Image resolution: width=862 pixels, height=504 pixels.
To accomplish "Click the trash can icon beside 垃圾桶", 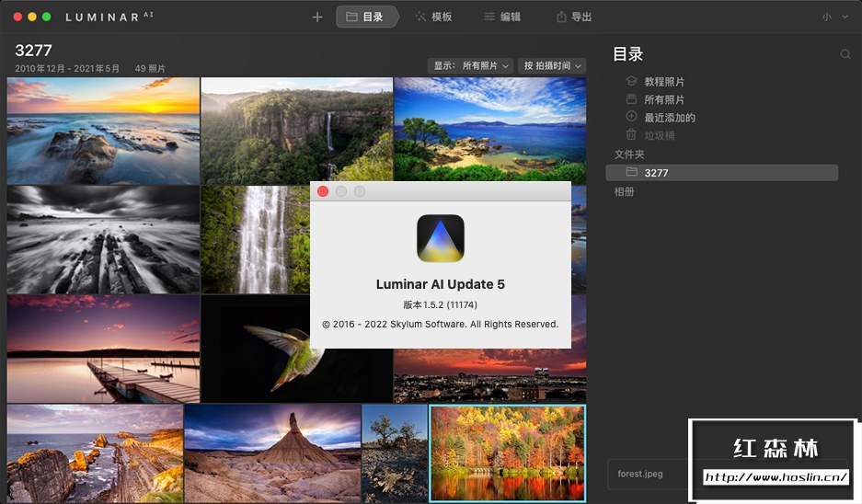I will point(631,134).
